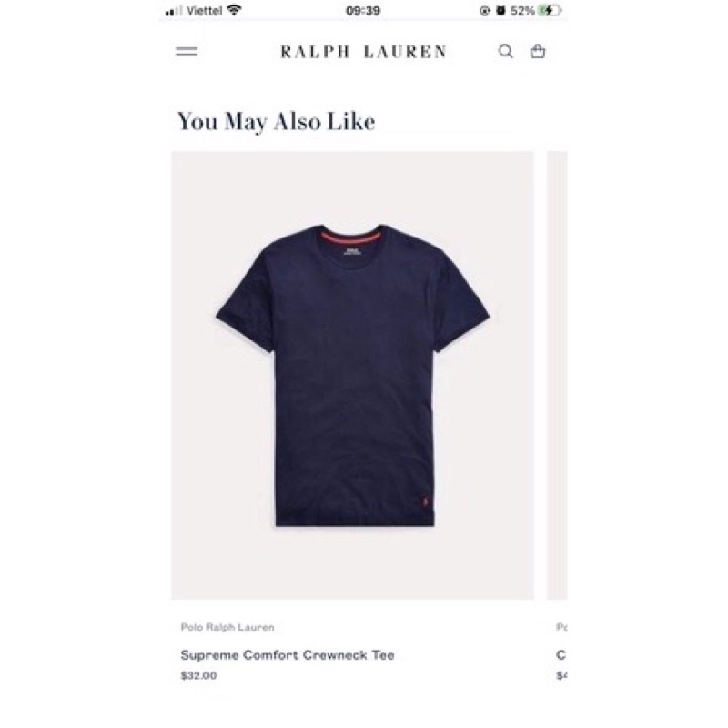Open Supreme Comfort Crewneck Tee product link

(x=288, y=654)
